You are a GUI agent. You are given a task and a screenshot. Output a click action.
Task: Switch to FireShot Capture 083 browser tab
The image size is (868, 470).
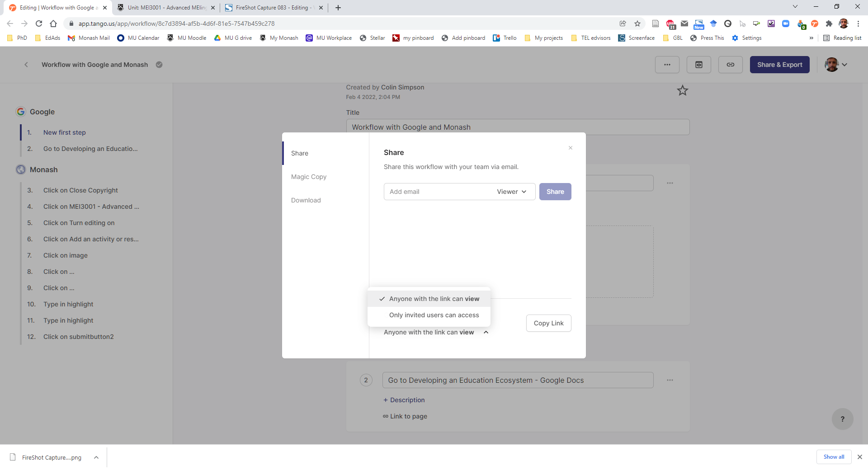click(274, 8)
